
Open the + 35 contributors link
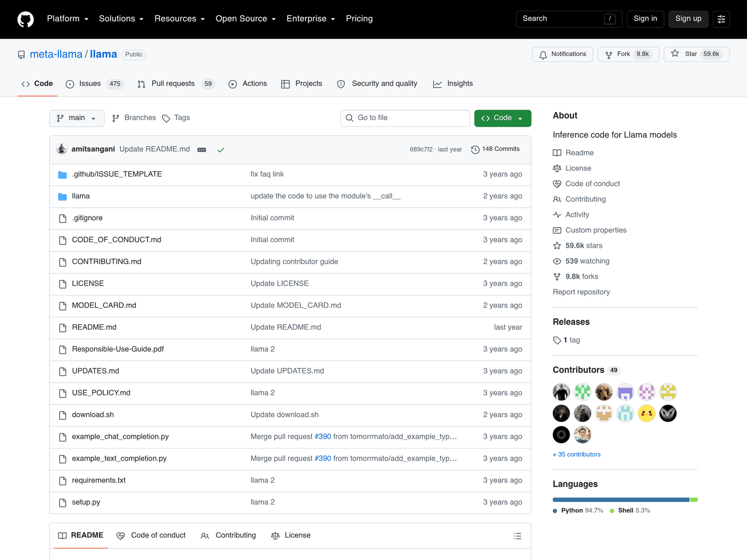577,455
